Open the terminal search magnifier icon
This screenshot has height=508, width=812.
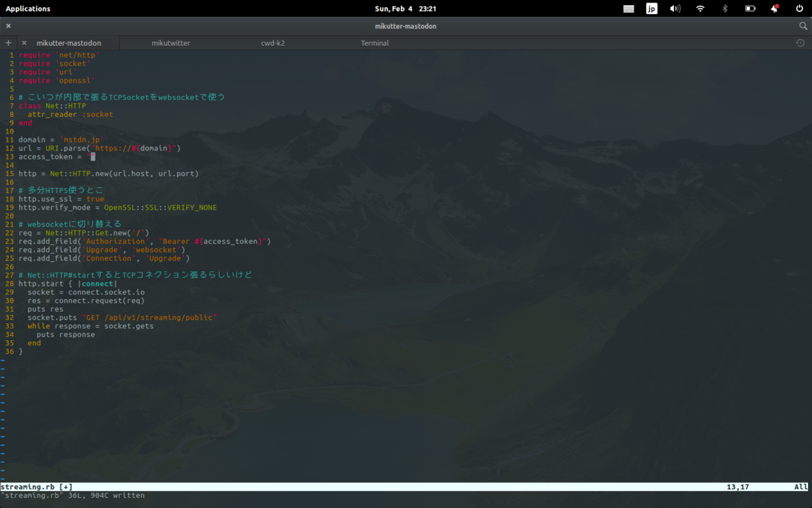pyautogui.click(x=803, y=26)
